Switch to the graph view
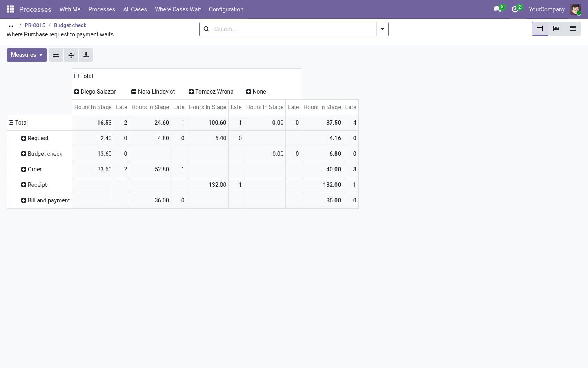Viewport: 588px width, 368px height. [556, 29]
